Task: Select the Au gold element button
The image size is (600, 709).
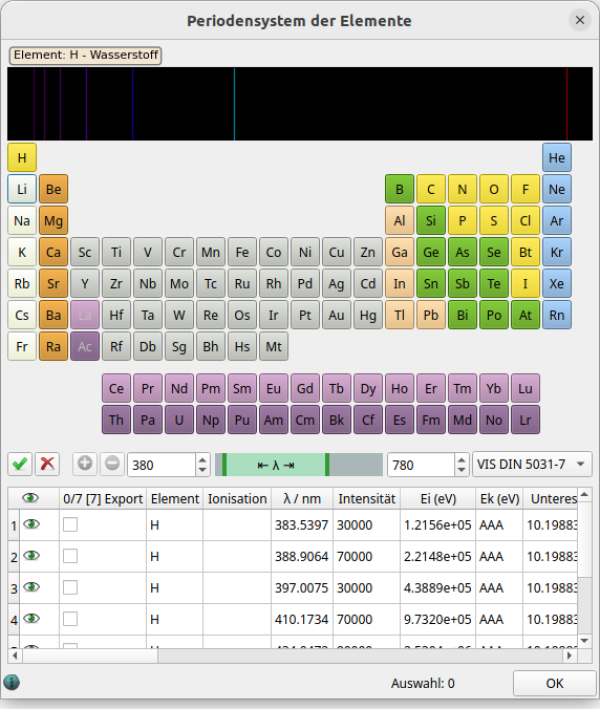Action: (x=336, y=315)
